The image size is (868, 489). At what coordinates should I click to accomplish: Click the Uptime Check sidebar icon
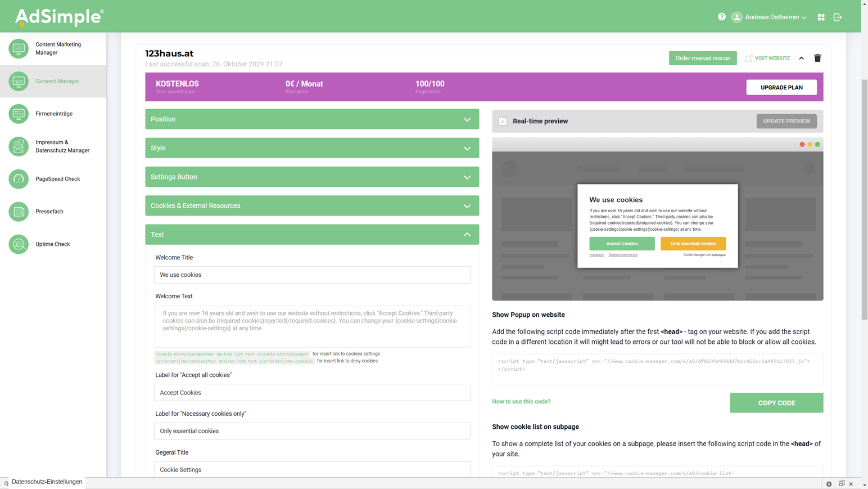(19, 244)
